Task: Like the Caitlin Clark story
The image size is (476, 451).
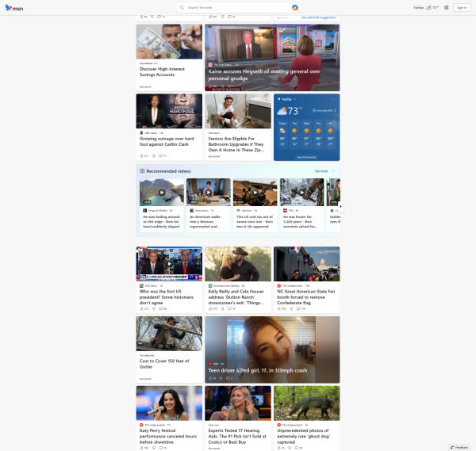Action: (x=144, y=156)
